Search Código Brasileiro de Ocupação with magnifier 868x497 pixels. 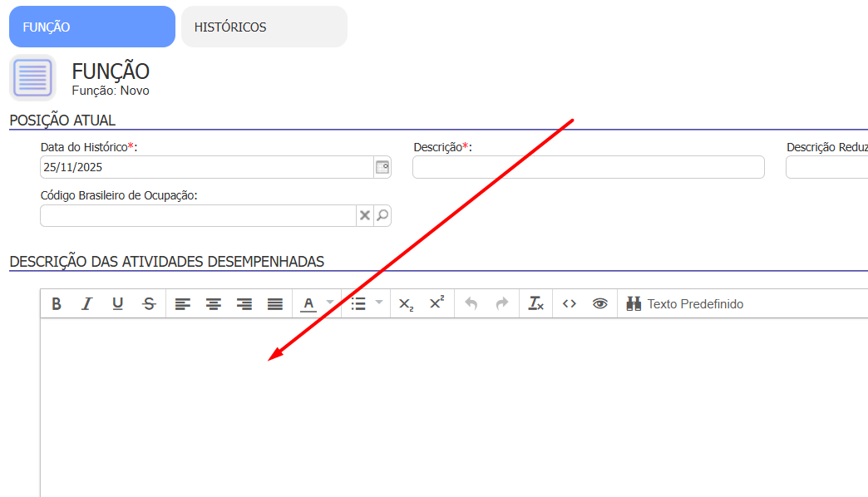382,216
